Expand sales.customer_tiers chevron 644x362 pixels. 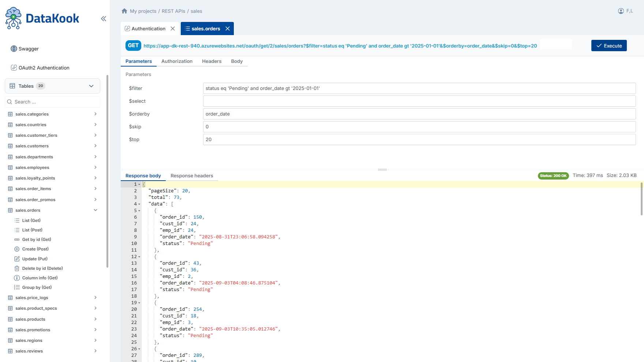96,135
